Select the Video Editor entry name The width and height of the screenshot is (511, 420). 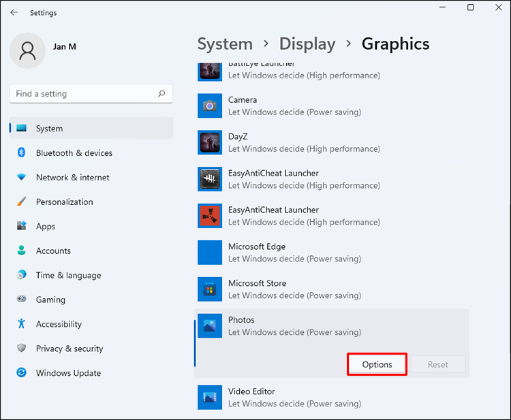click(x=251, y=391)
